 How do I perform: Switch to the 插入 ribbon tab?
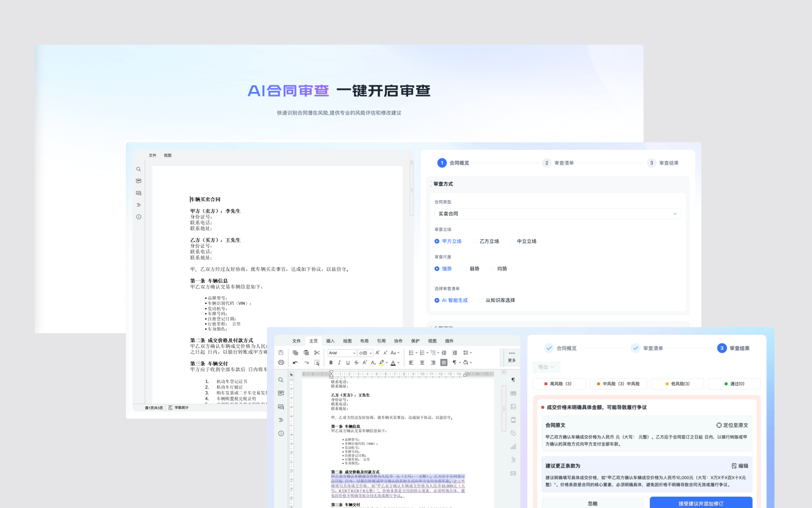pos(331,340)
